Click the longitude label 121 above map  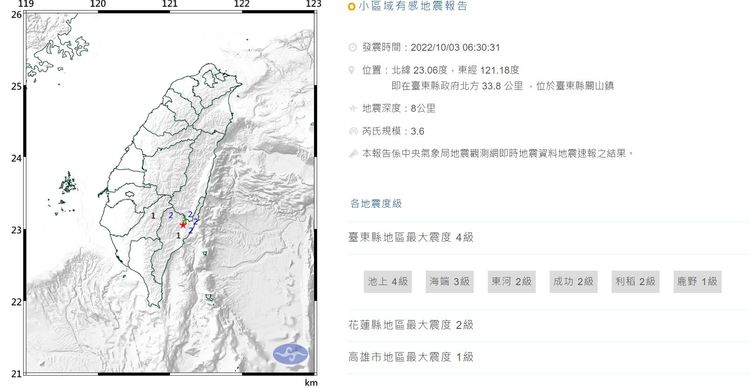coord(170,5)
